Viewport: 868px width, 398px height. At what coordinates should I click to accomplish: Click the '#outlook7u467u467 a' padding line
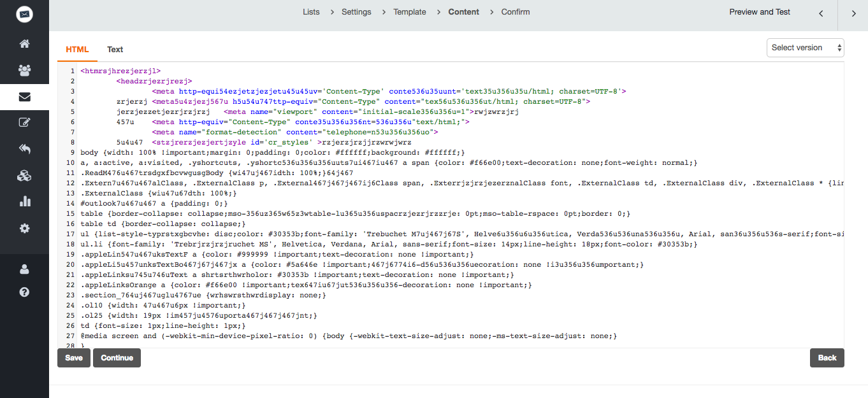pyautogui.click(x=154, y=204)
